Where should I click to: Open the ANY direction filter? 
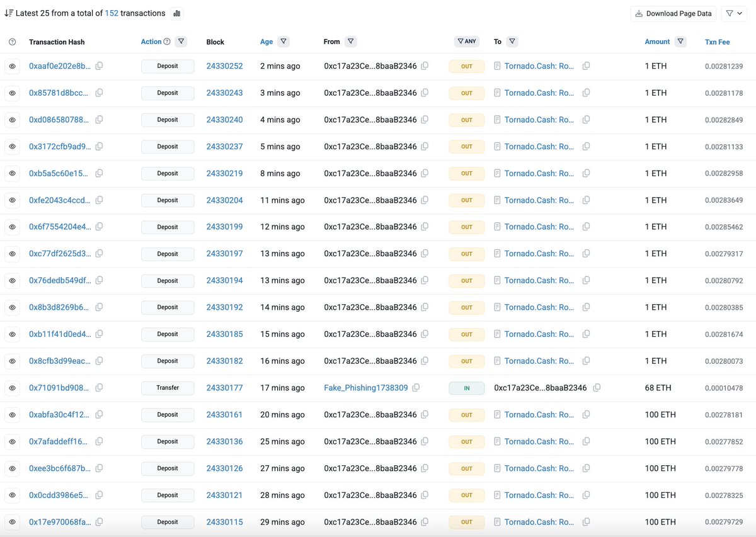[x=466, y=42]
